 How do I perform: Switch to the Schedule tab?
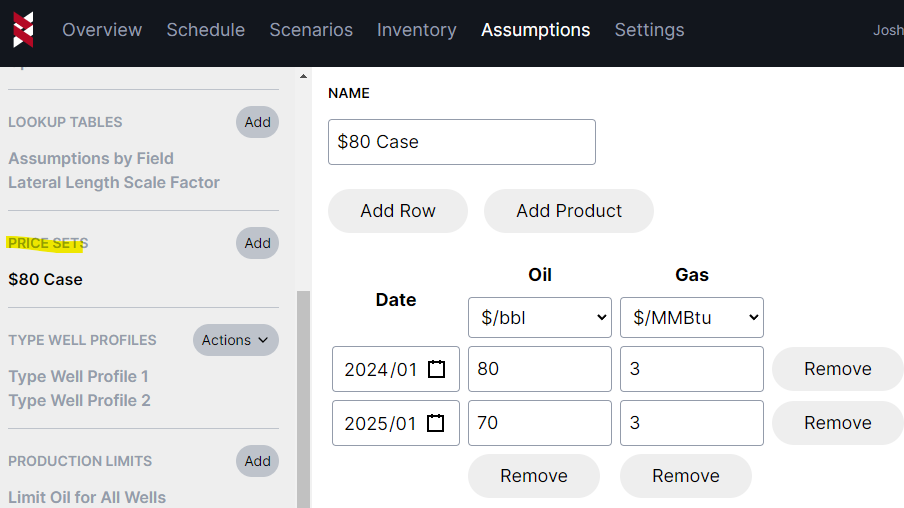pyautogui.click(x=205, y=30)
